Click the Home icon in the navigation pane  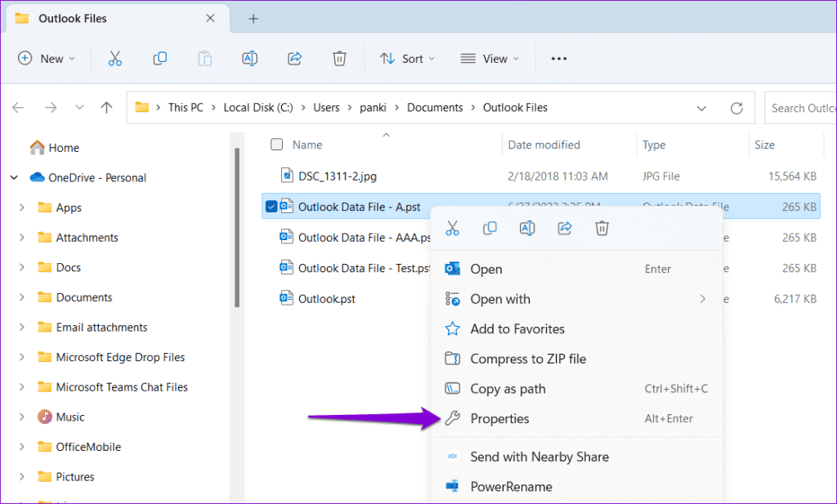pos(37,147)
